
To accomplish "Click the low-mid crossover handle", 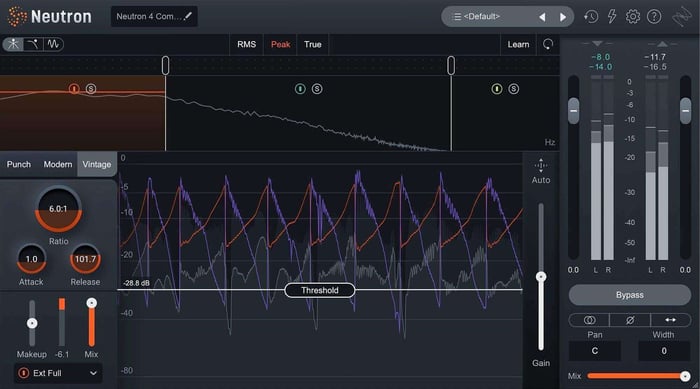I will click(x=165, y=66).
